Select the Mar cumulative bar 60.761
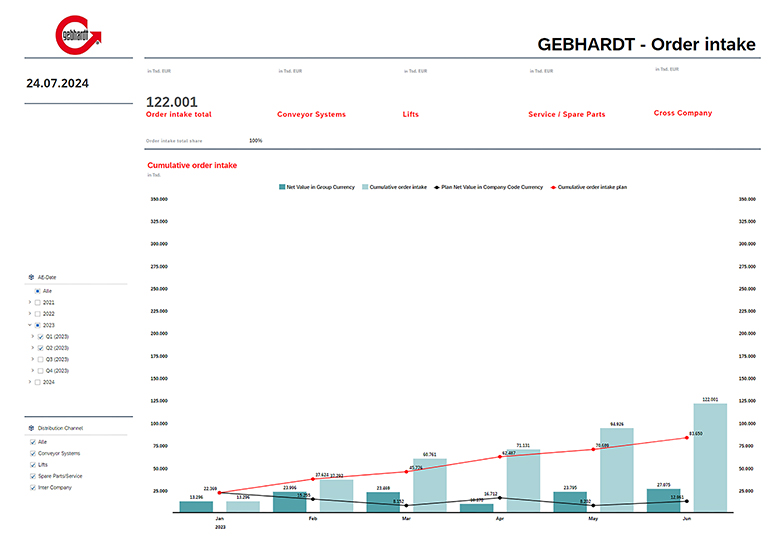 tap(430, 485)
